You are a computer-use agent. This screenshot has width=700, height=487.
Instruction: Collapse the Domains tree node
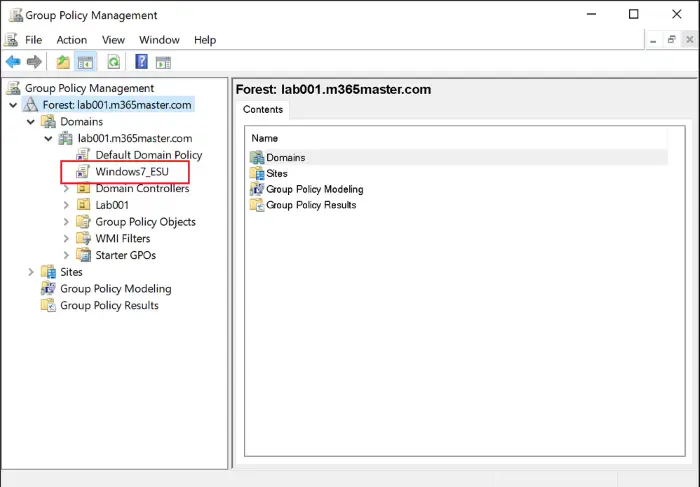(x=31, y=122)
